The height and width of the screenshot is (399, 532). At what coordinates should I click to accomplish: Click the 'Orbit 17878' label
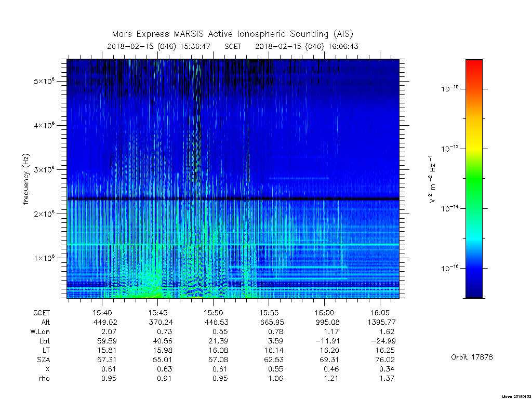pos(472,357)
